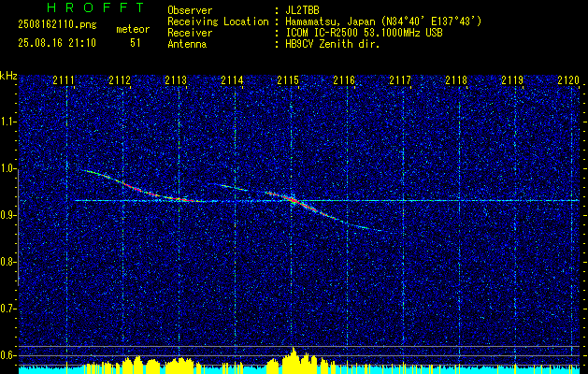Select the filename 2508162110.png

[x=57, y=24]
